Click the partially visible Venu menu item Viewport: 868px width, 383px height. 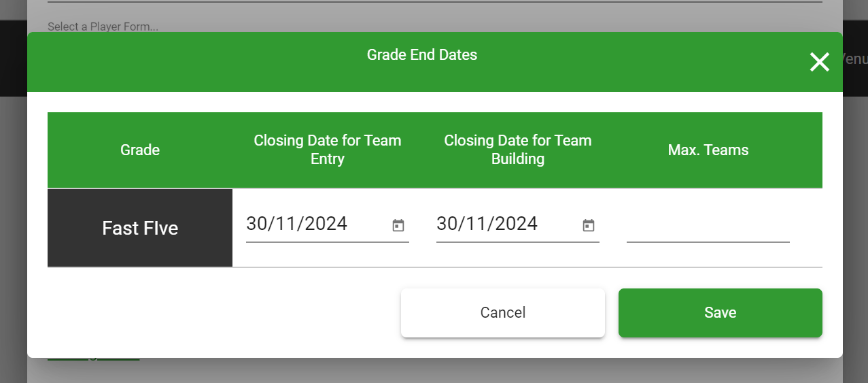(x=854, y=59)
